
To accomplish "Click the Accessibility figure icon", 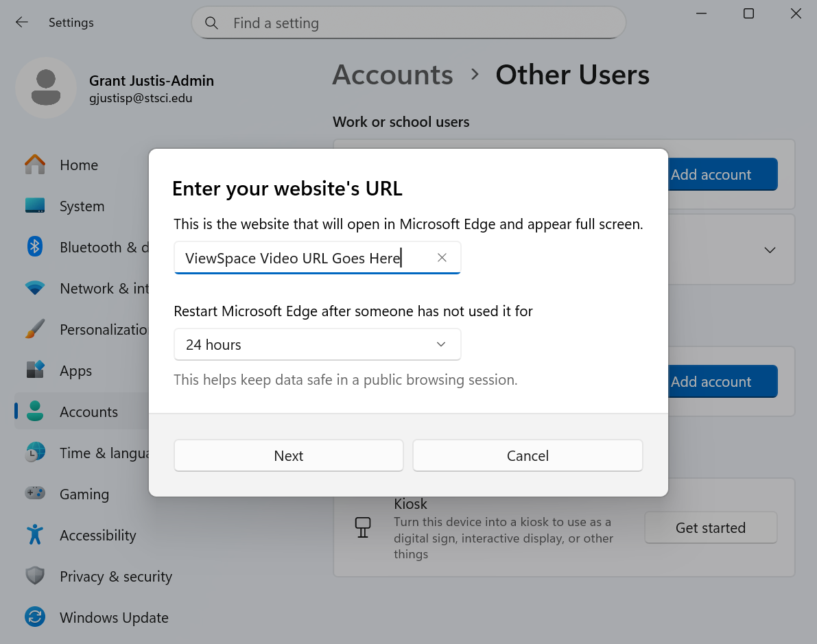I will [x=35, y=534].
